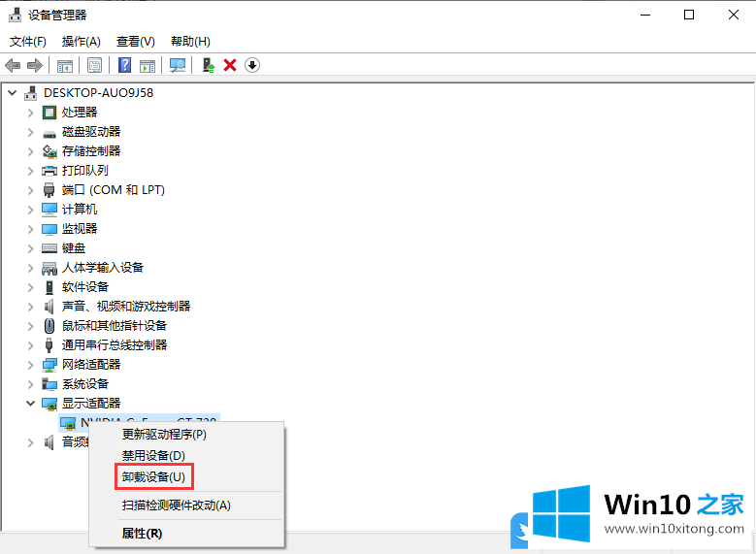Click the disk drive (磁盘驱动器) icon
This screenshot has height=554, width=756.
[x=49, y=133]
